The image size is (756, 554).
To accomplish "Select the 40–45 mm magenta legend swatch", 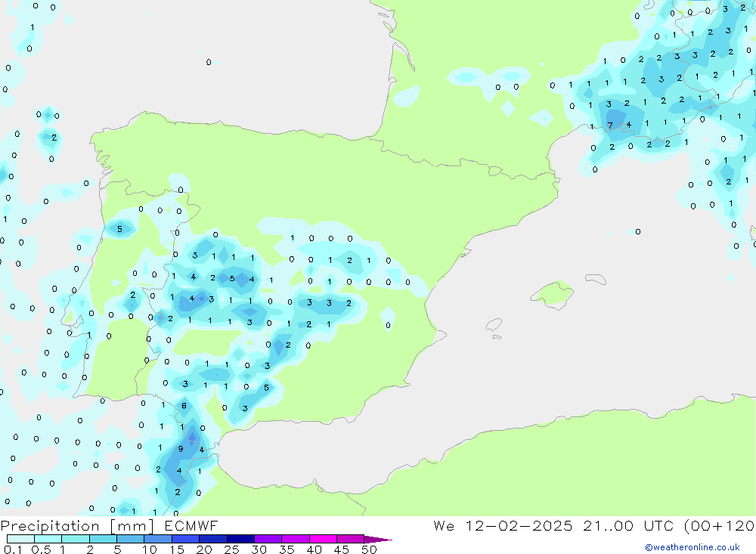I will [323, 539].
